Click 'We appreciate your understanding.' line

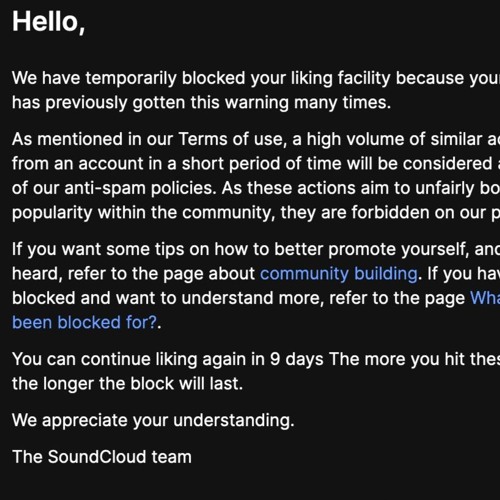coord(153,420)
